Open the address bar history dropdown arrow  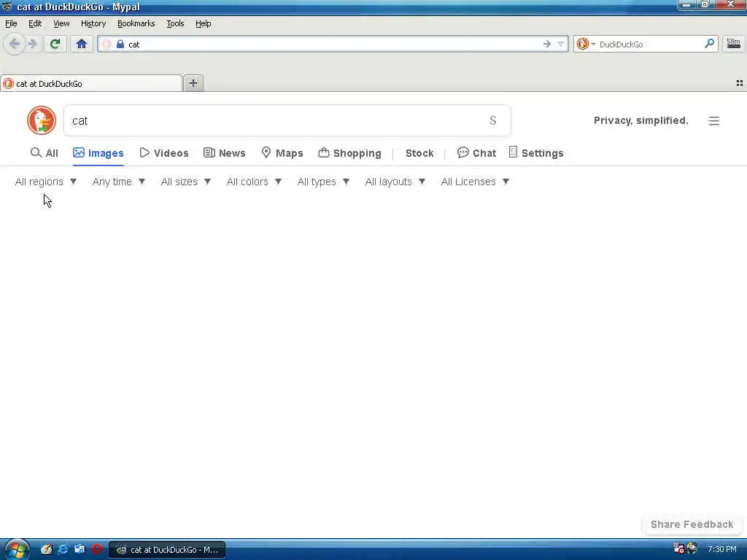click(x=561, y=44)
